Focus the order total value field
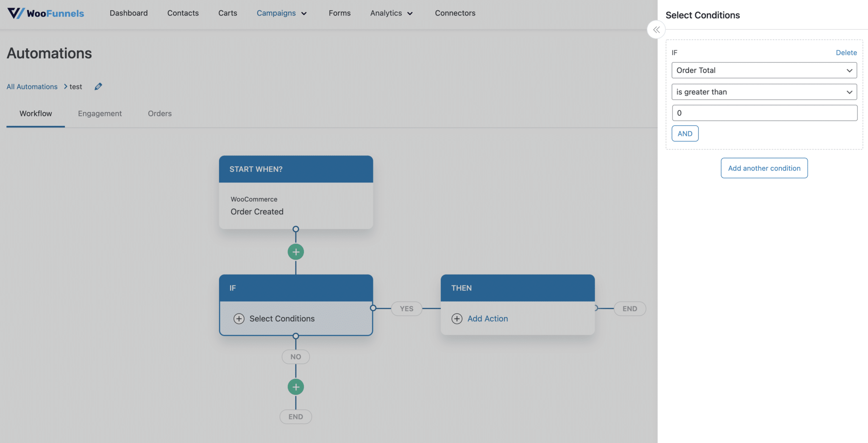This screenshot has height=443, width=868. [x=764, y=113]
